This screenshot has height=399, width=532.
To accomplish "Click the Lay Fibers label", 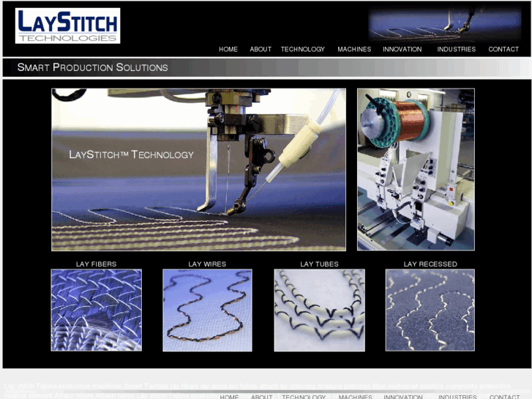I will click(96, 264).
